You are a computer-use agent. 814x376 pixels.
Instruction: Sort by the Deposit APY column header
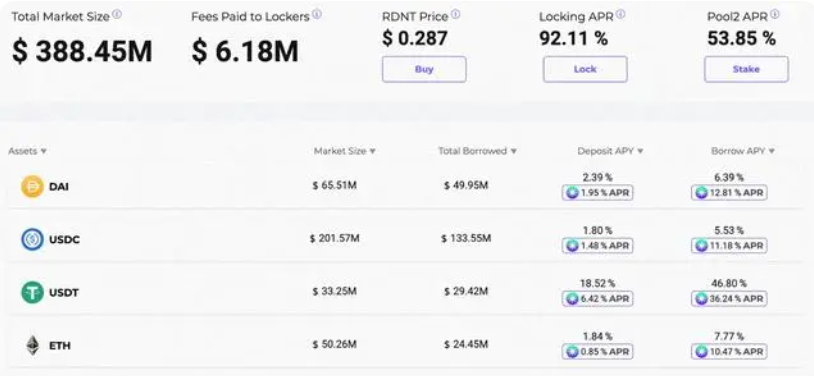pos(610,151)
